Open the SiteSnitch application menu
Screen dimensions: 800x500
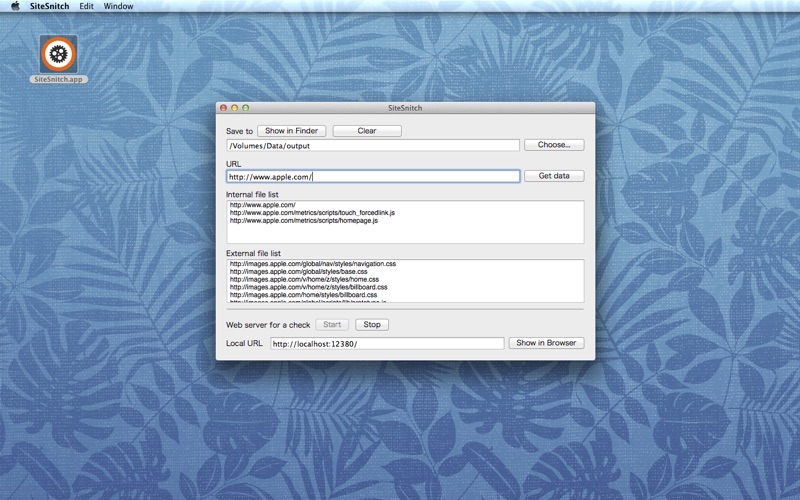[x=49, y=6]
